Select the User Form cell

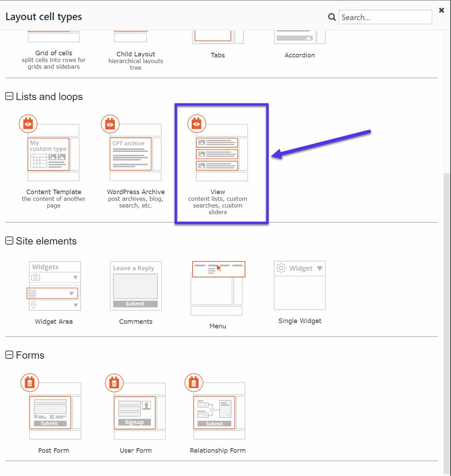(136, 412)
